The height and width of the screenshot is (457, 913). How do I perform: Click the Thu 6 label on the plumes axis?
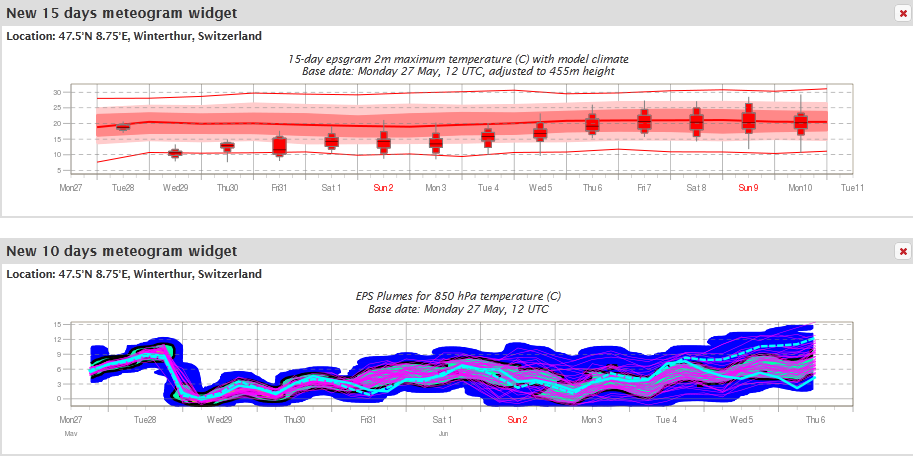pyautogui.click(x=815, y=420)
